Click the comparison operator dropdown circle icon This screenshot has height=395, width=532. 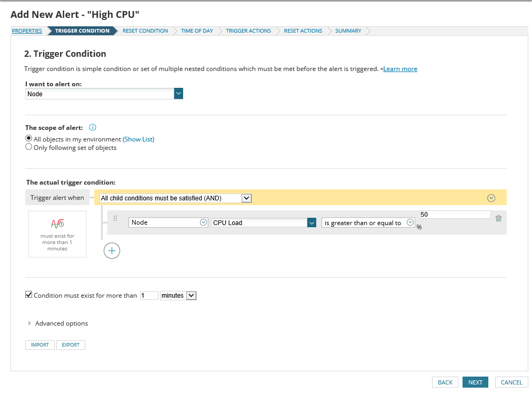point(410,222)
